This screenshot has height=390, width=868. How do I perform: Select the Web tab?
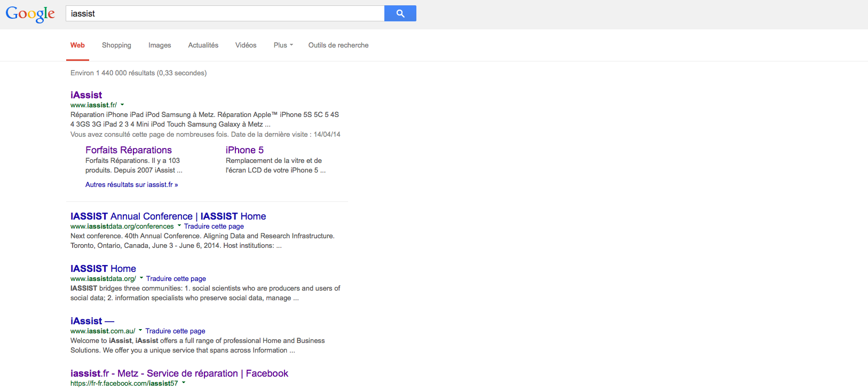coord(77,45)
